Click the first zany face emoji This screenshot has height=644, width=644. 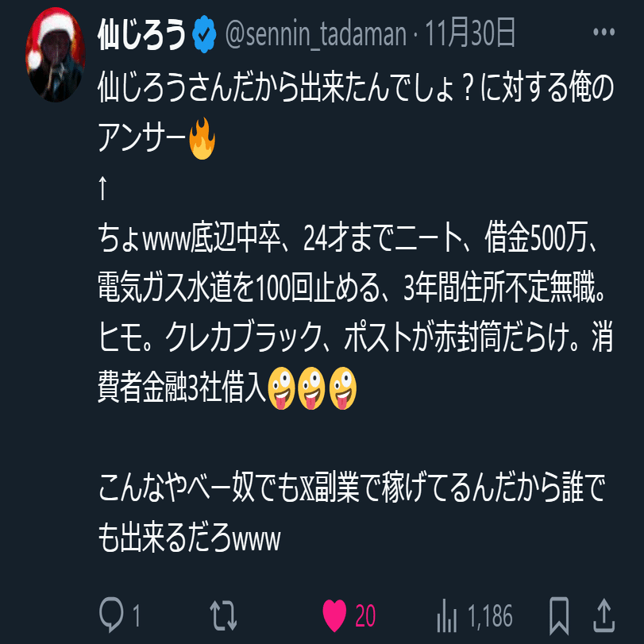pos(281,388)
